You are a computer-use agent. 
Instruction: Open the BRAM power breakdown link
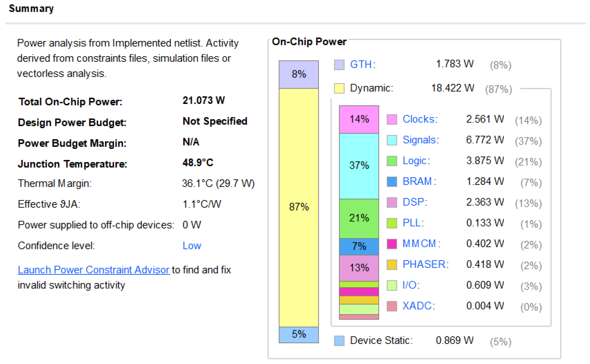(417, 181)
